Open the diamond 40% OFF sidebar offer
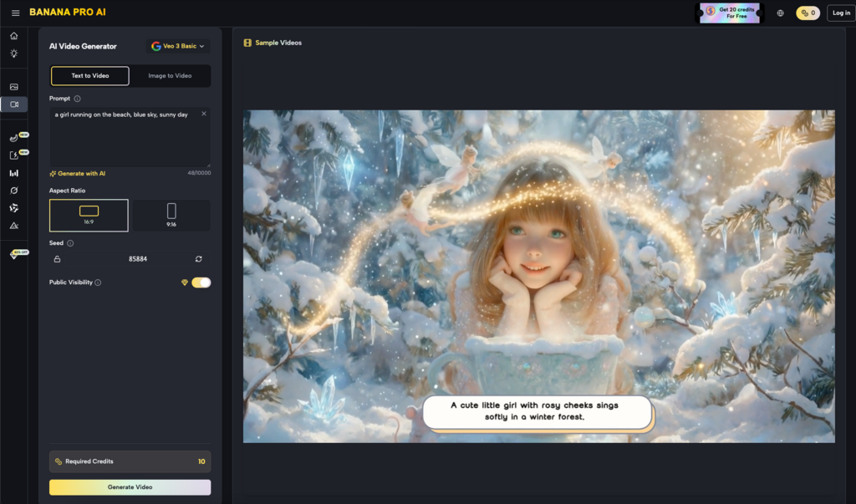Screen dimensions: 856x504 (x=13, y=254)
